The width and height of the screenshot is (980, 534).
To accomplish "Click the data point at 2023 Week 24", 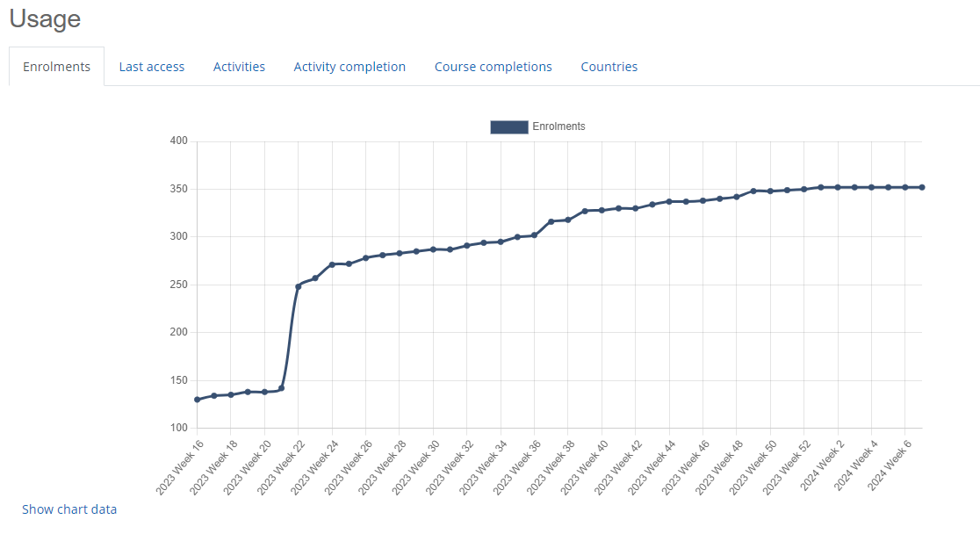I will [332, 264].
